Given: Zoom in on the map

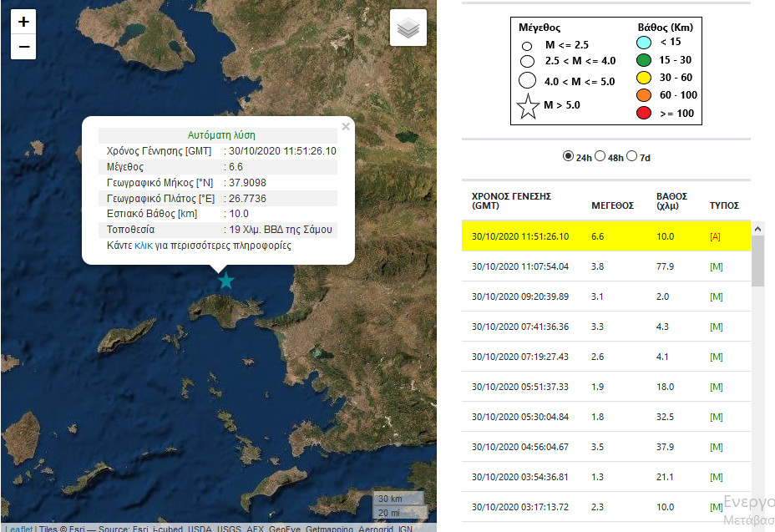Looking at the screenshot, I should (23, 22).
